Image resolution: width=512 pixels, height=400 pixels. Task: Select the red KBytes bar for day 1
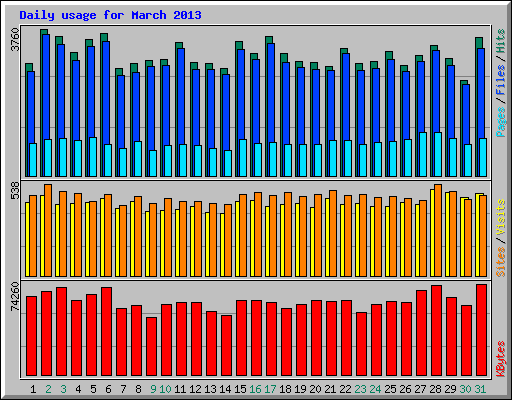tap(32, 336)
